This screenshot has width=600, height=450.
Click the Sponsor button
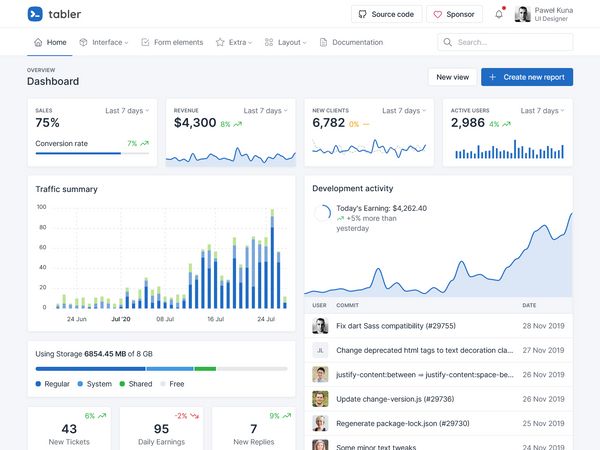click(455, 15)
